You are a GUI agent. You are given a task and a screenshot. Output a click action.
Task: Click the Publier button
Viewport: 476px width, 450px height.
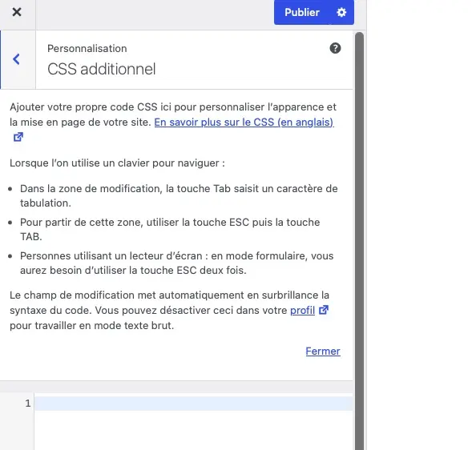tap(302, 12)
